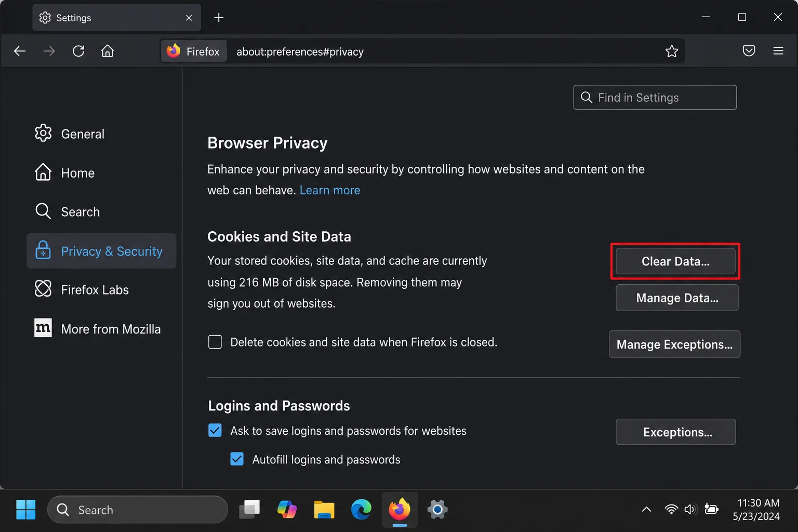
Task: Show hidden system tray icons
Action: coord(646,510)
